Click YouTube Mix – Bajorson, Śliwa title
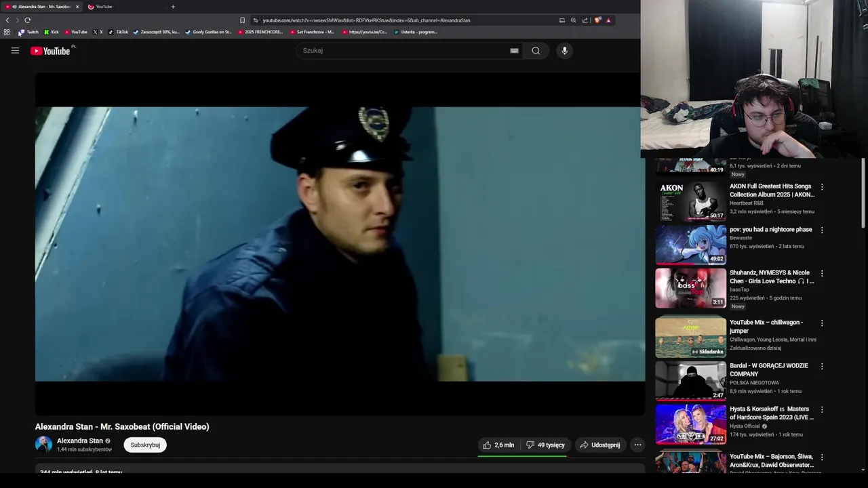 772,461
